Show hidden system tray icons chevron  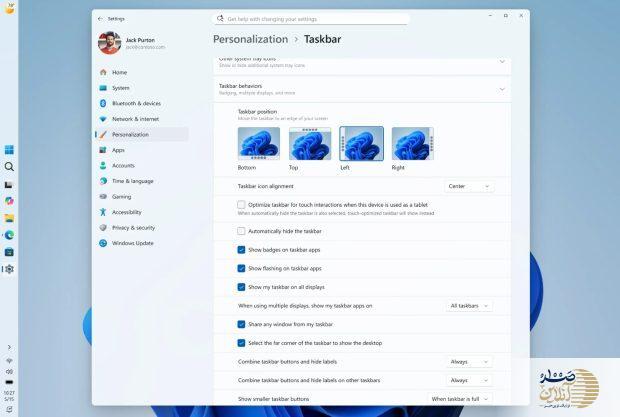tap(9, 347)
